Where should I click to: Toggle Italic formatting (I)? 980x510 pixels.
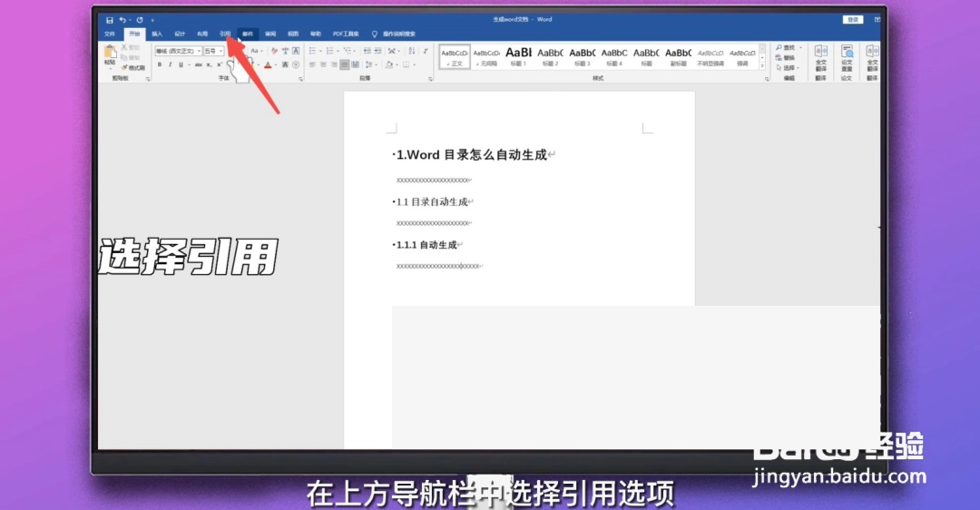tap(170, 64)
